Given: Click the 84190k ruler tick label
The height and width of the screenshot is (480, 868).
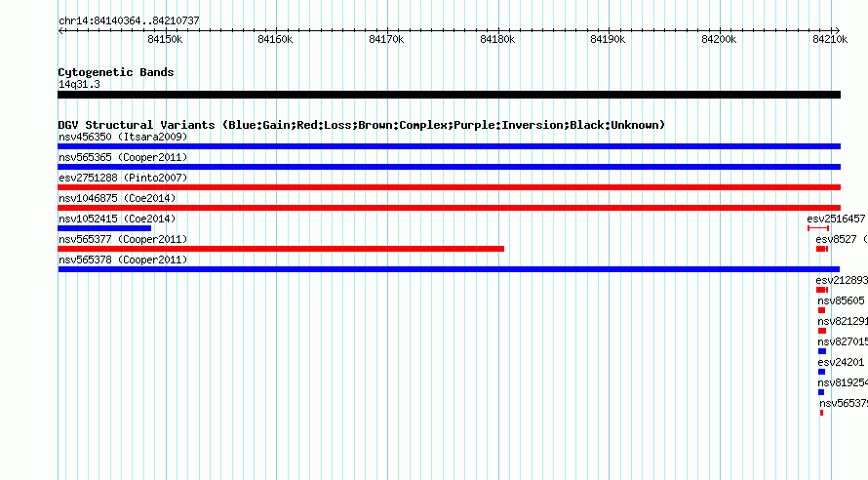Looking at the screenshot, I should tap(608, 39).
